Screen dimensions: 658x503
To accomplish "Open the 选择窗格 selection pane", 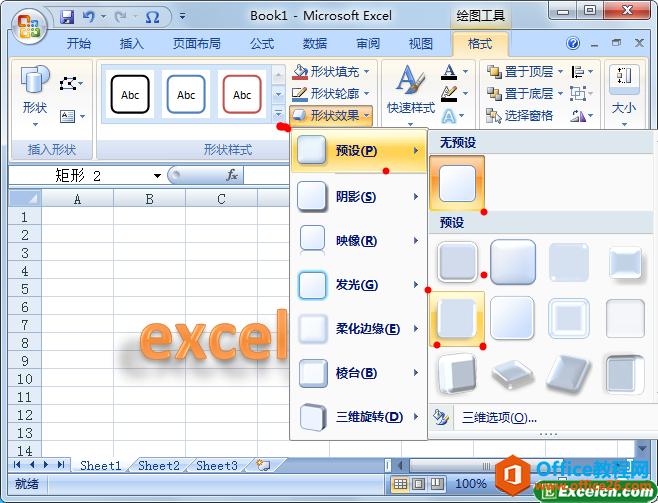I will pyautogui.click(x=519, y=115).
